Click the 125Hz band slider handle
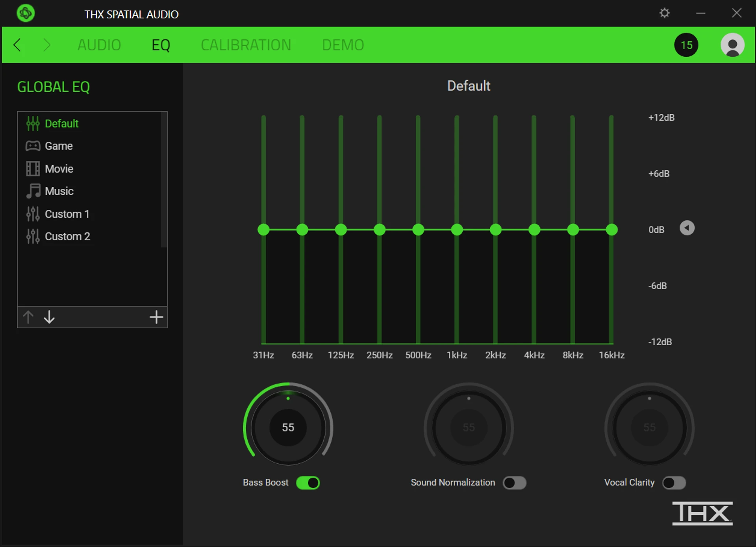756x547 pixels. coord(341,230)
